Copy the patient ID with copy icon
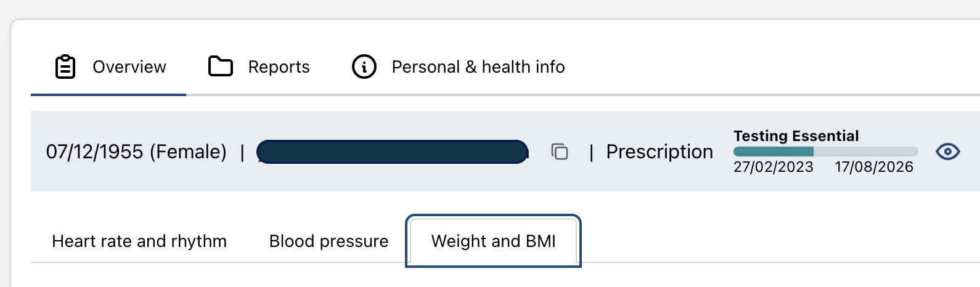 point(560,152)
